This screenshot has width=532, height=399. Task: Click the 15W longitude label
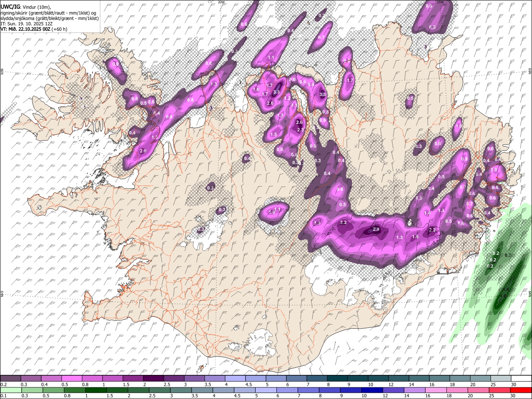coord(440,2)
